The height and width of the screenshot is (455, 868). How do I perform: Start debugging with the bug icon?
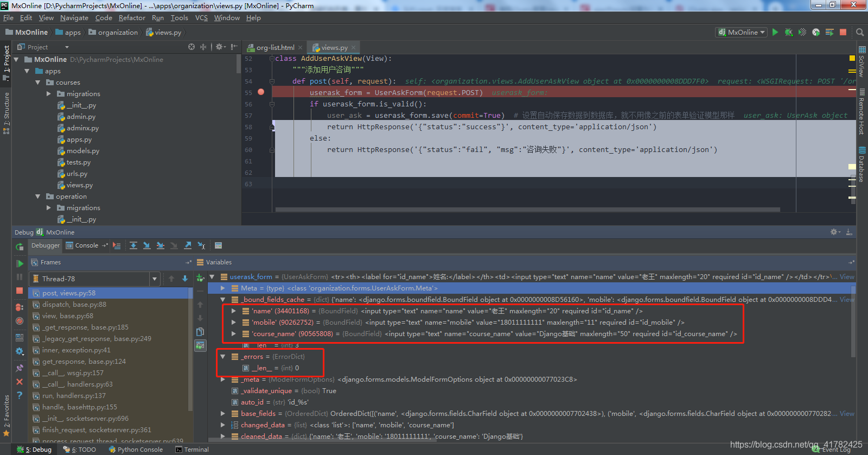pos(789,32)
